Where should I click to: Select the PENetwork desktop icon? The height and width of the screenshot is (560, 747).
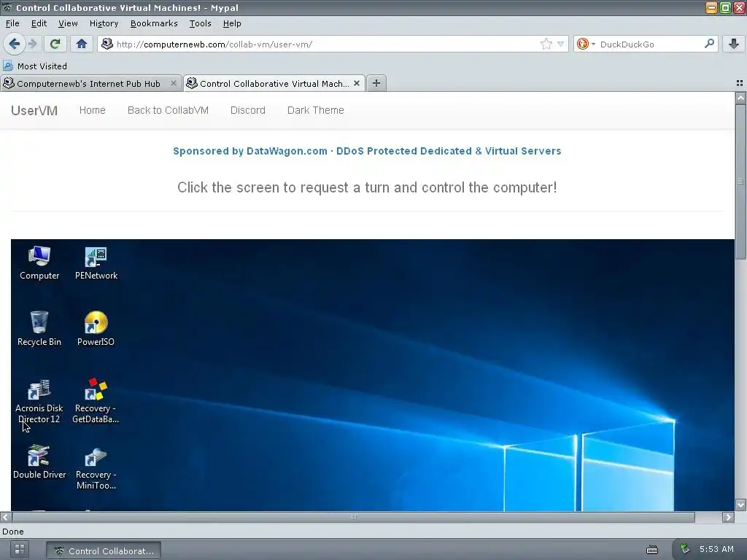(96, 262)
